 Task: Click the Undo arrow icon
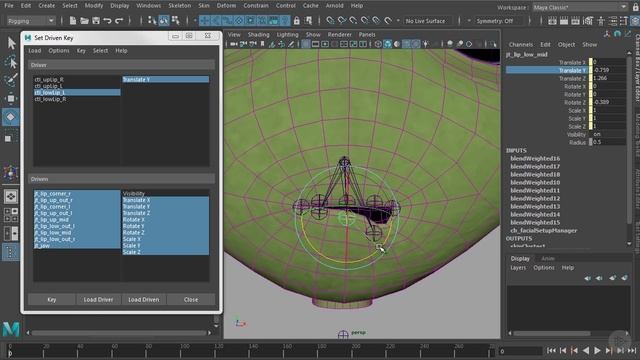(x=107, y=21)
